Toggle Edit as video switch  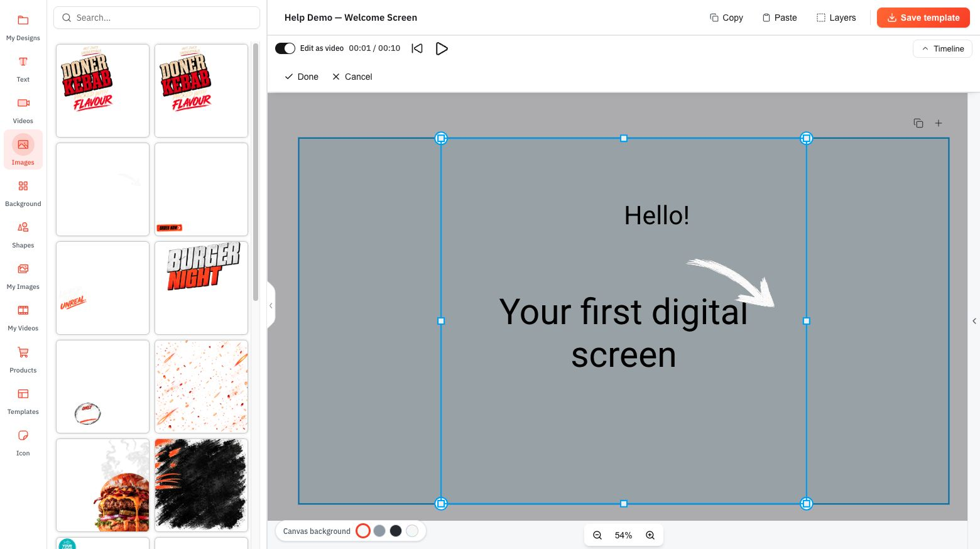click(285, 48)
